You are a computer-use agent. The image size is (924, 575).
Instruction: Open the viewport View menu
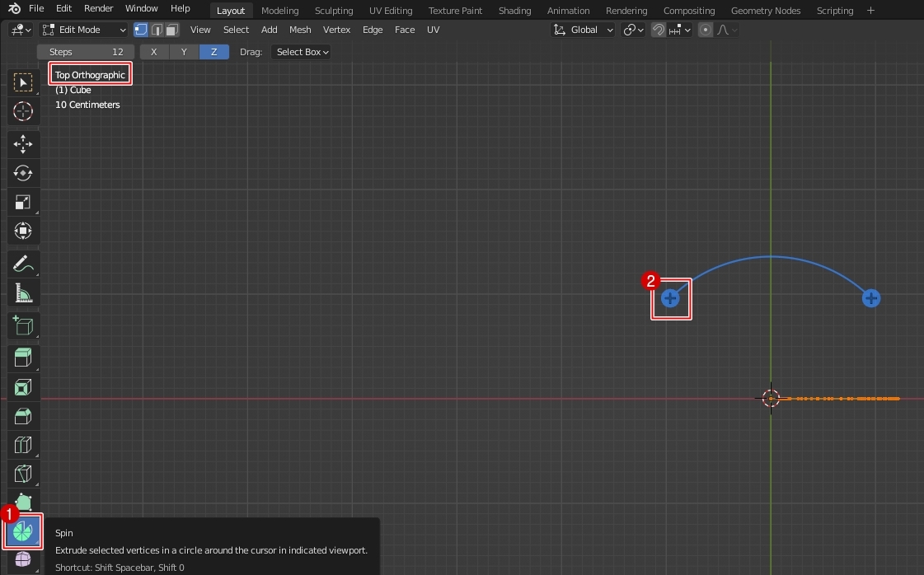(200, 30)
